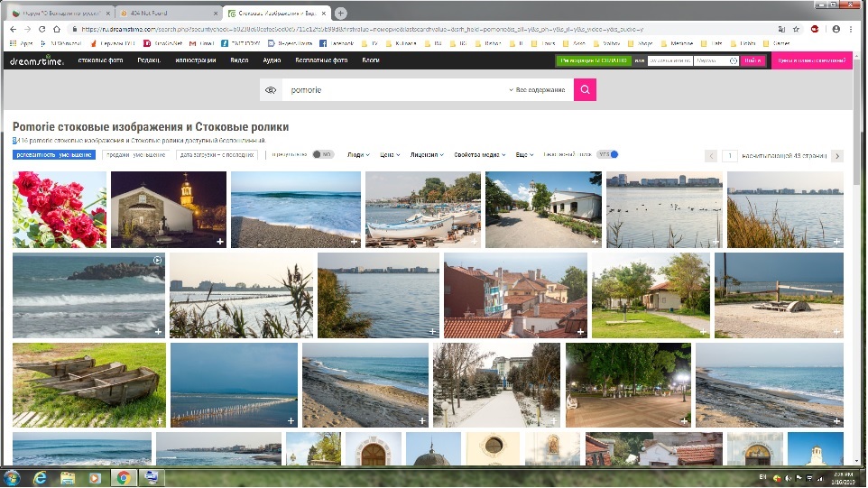
Task: Add the red roses photo via plus icon
Action: pyautogui.click(x=97, y=243)
